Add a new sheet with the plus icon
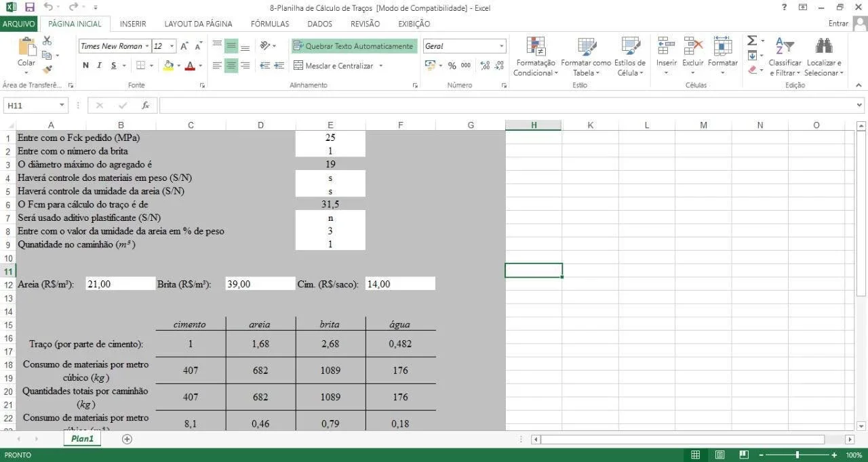The image size is (868, 462). [x=127, y=439]
